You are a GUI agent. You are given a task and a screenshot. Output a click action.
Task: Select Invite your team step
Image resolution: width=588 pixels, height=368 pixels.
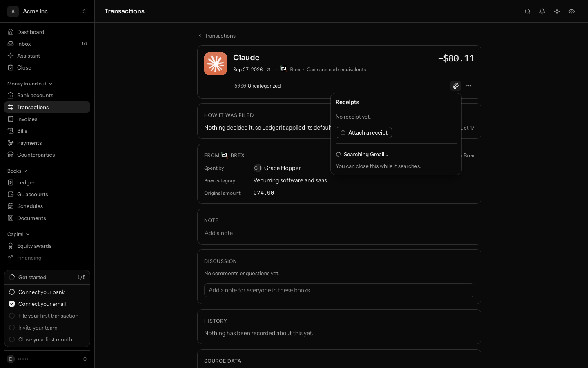pyautogui.click(x=47, y=328)
